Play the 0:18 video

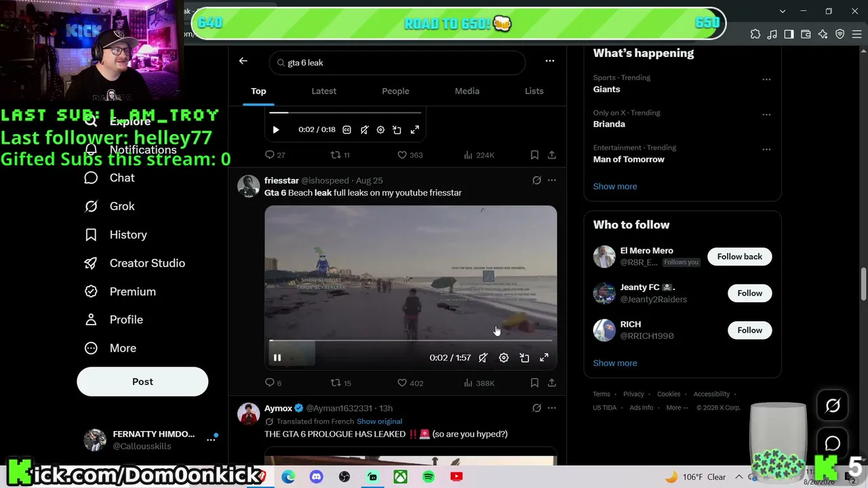[x=276, y=129]
